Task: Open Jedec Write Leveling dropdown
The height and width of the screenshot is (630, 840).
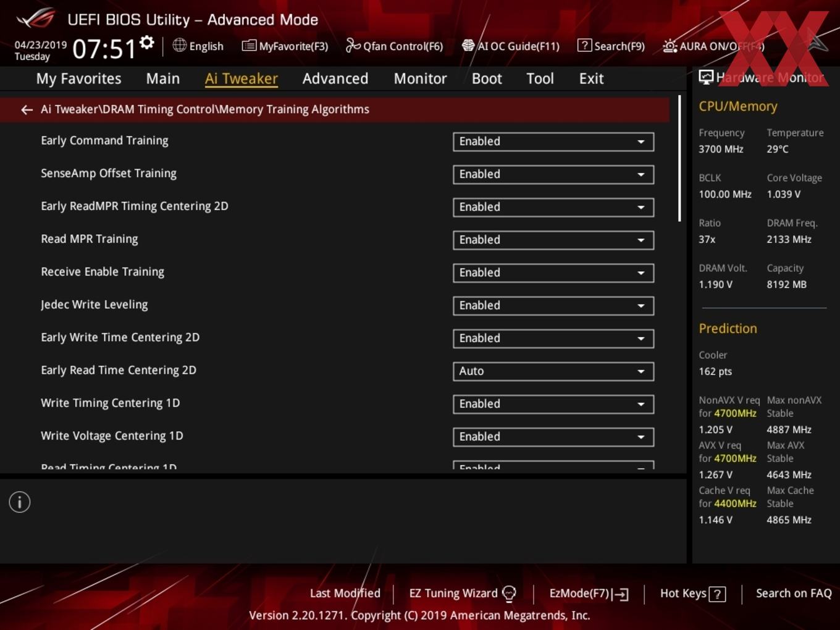Action: [553, 305]
